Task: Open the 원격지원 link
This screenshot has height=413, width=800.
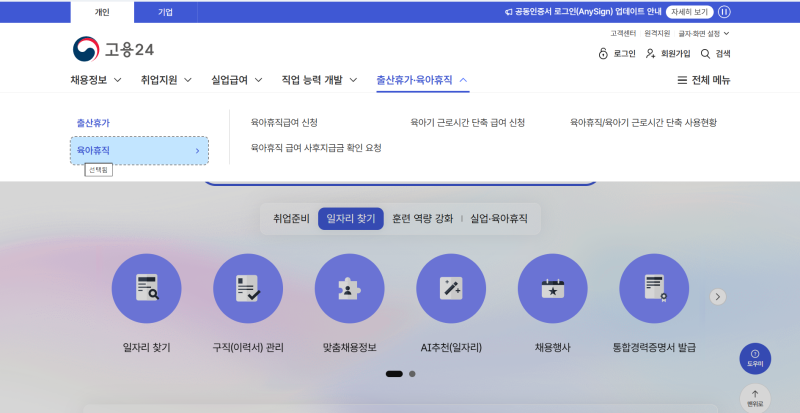Action: point(657,34)
